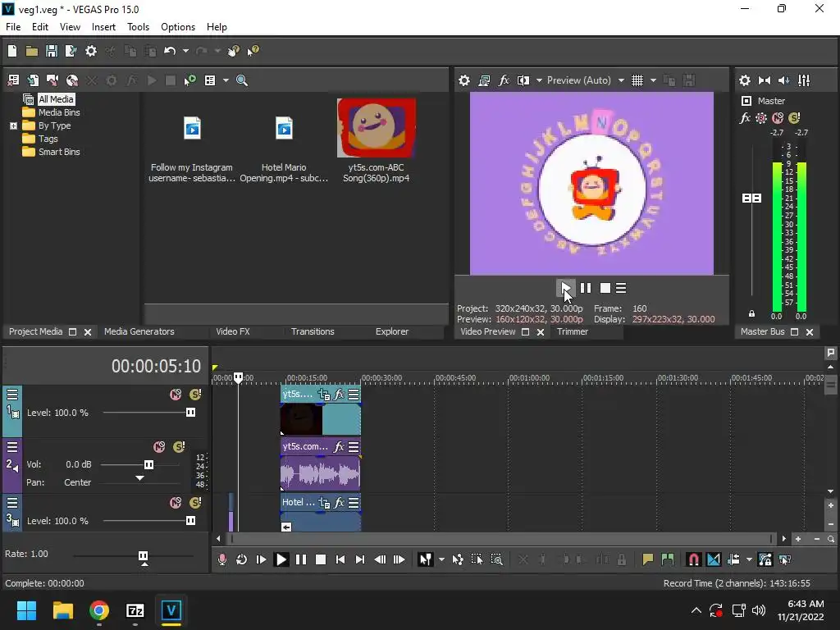Image resolution: width=840 pixels, height=630 pixels.
Task: Mute video track 1
Action: click(x=176, y=395)
